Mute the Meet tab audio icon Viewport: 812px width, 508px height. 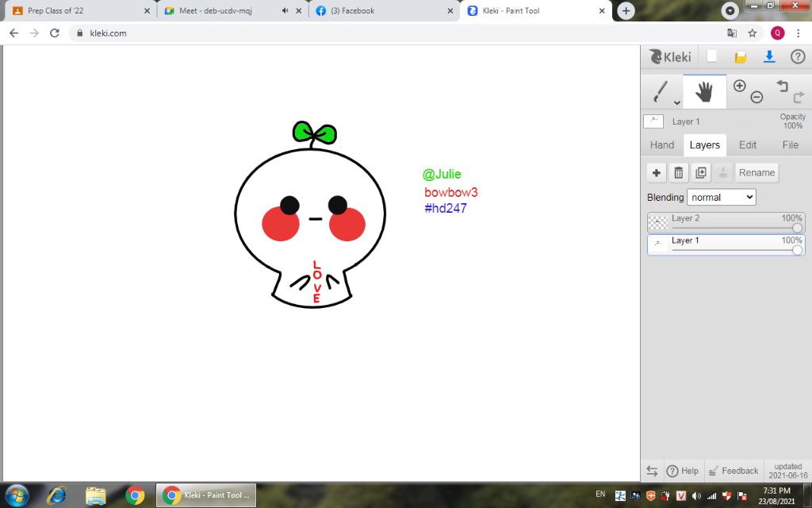coord(285,11)
